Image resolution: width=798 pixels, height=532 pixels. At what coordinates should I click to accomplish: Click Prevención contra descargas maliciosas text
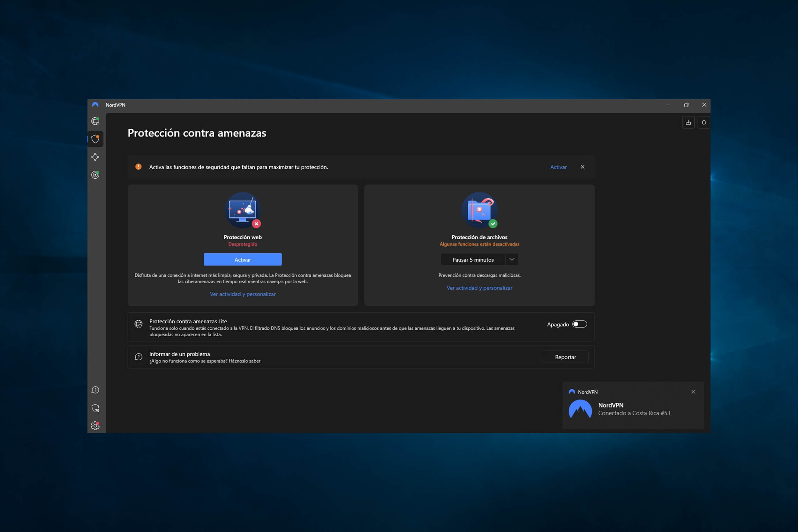[x=479, y=275]
